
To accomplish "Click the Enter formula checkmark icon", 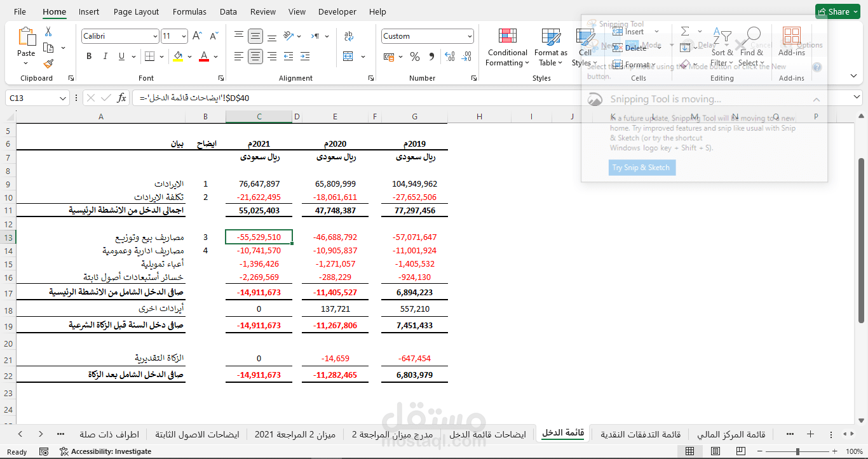I will pyautogui.click(x=106, y=98).
